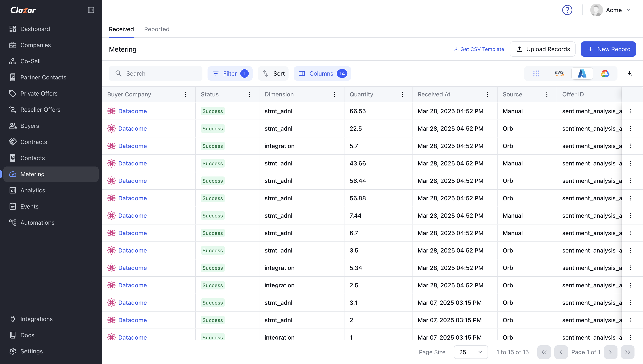
Task: Go to Events page
Action: [51, 206]
